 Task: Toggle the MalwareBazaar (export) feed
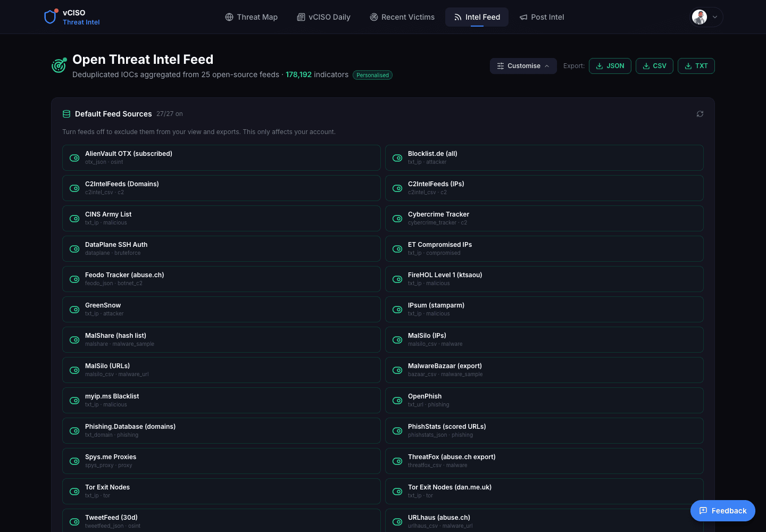[397, 370]
